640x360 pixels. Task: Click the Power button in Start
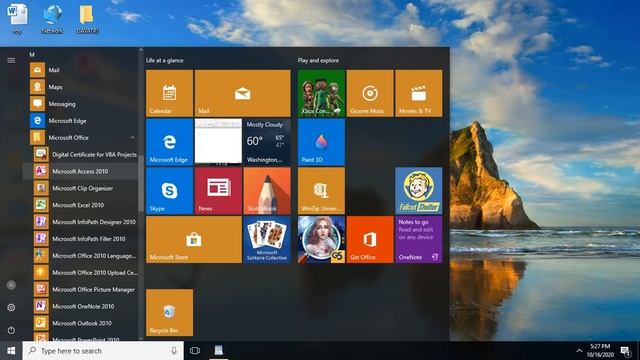11,330
